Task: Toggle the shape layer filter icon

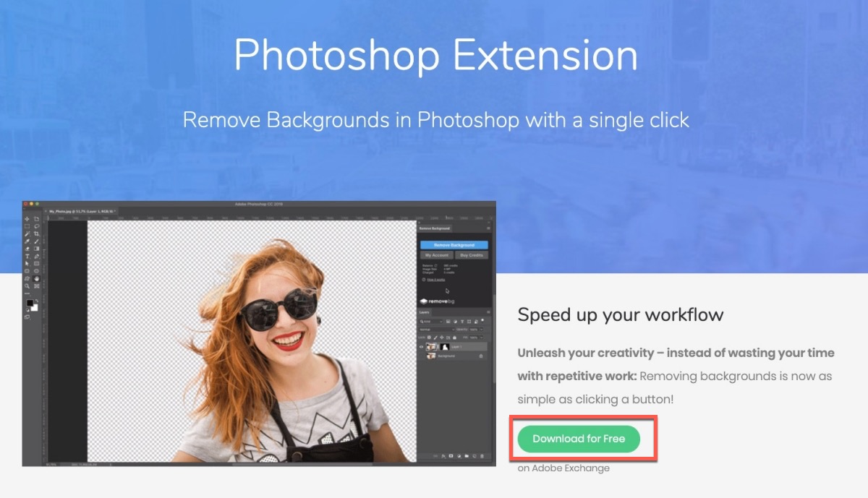Action: coord(469,322)
